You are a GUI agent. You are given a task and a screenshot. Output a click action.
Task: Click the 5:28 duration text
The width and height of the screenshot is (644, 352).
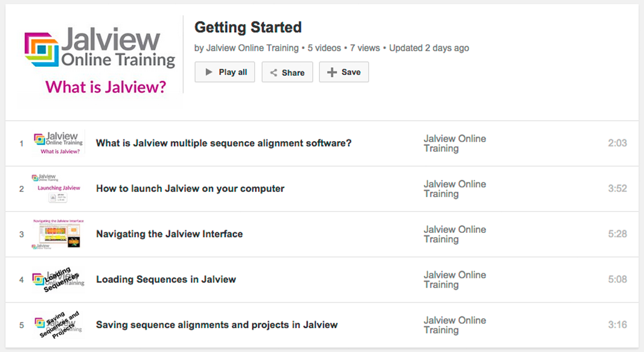click(617, 233)
